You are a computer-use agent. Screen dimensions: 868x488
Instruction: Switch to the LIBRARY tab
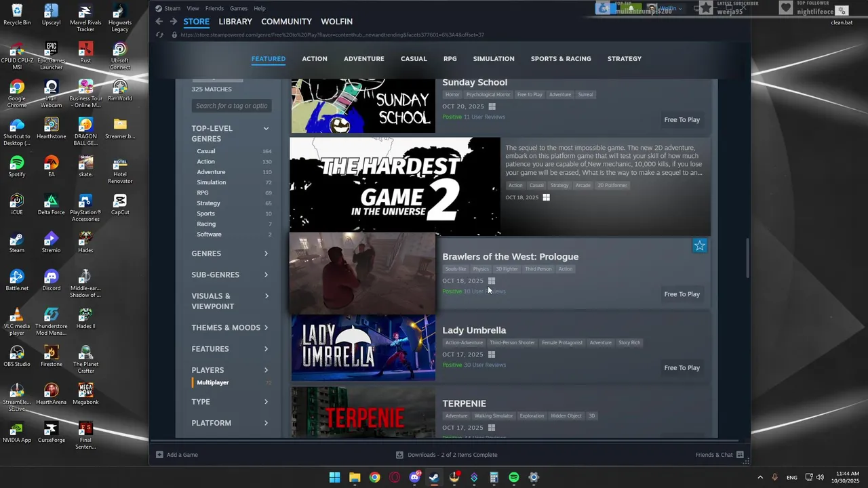point(235,22)
